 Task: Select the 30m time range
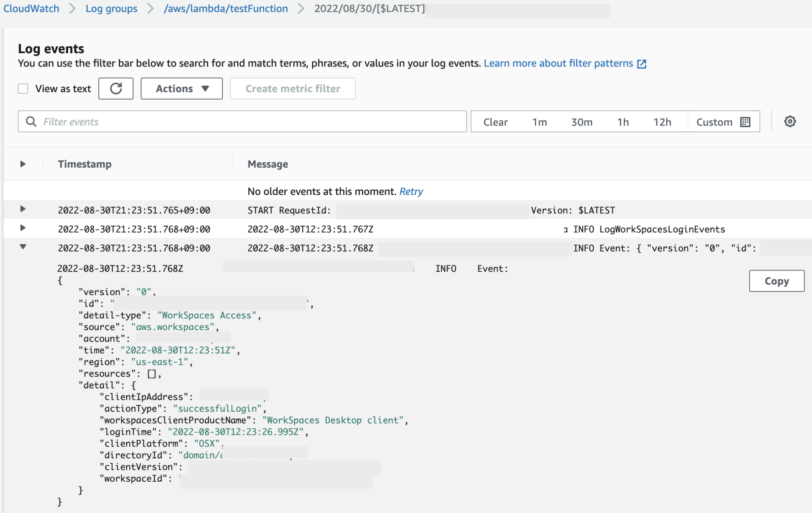tap(582, 122)
